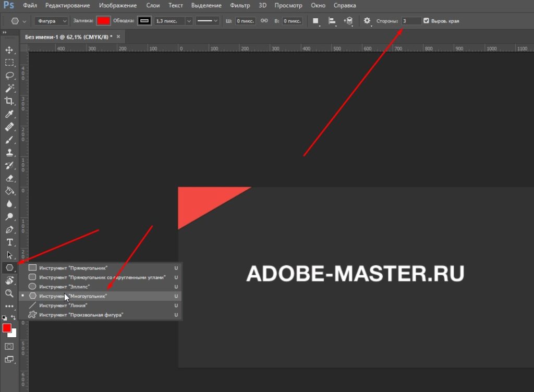Image resolution: width=534 pixels, height=392 pixels.
Task: Select the History Brush tool
Action: pos(9,165)
